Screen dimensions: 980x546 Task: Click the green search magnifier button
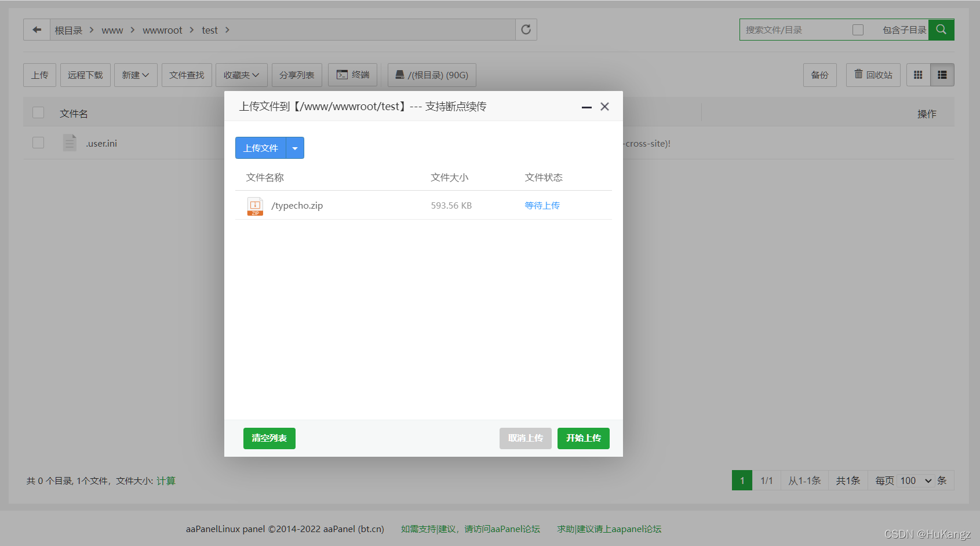point(941,30)
